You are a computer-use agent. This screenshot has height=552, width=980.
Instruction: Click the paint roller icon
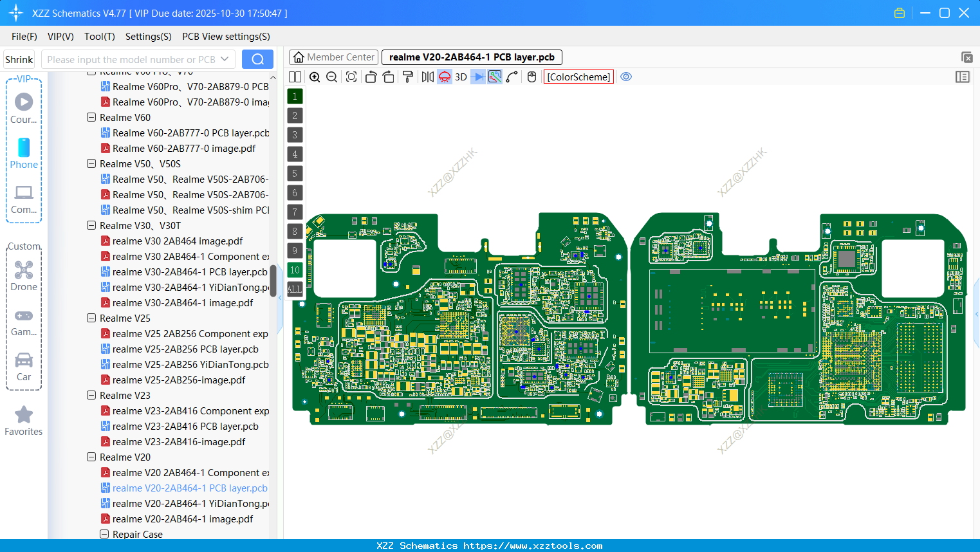407,77
